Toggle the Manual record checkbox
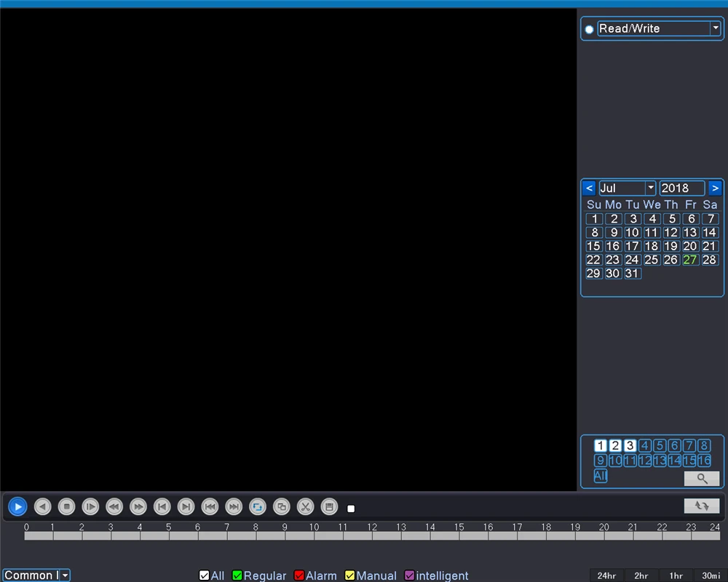Screen dimensions: 728x582 [349, 575]
